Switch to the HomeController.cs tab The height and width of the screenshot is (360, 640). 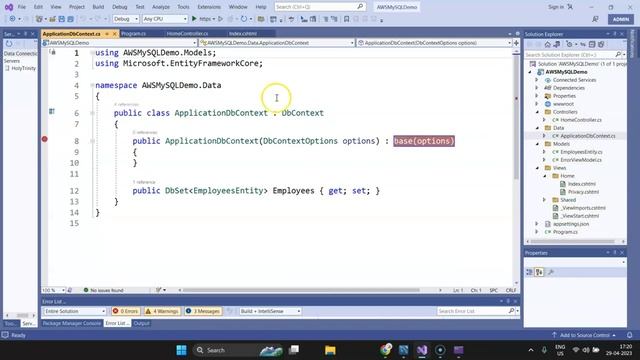coord(187,33)
